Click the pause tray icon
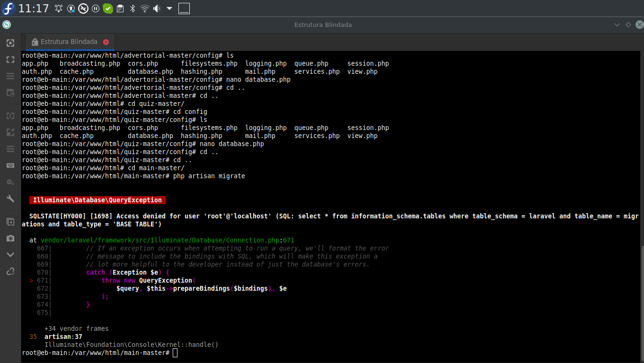This screenshot has width=644, height=363. [x=96, y=9]
